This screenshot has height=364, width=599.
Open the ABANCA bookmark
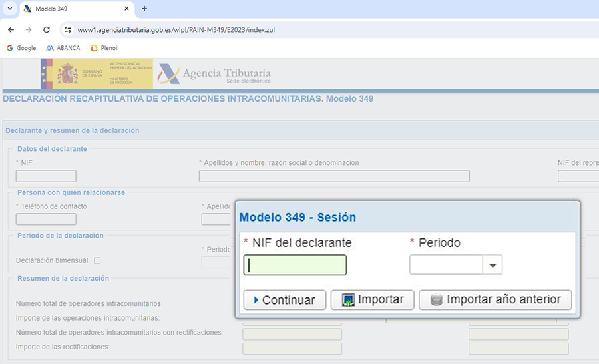point(63,48)
